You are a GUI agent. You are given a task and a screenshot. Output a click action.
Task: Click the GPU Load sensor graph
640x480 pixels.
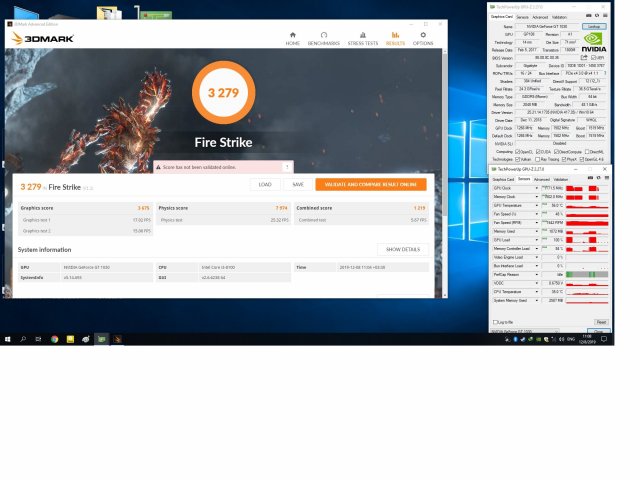coord(587,240)
